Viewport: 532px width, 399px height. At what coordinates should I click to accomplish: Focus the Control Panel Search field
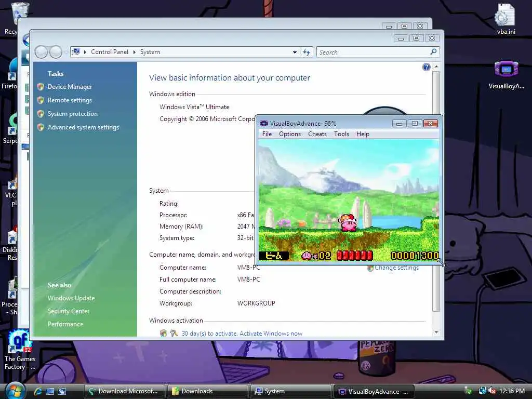pyautogui.click(x=373, y=52)
